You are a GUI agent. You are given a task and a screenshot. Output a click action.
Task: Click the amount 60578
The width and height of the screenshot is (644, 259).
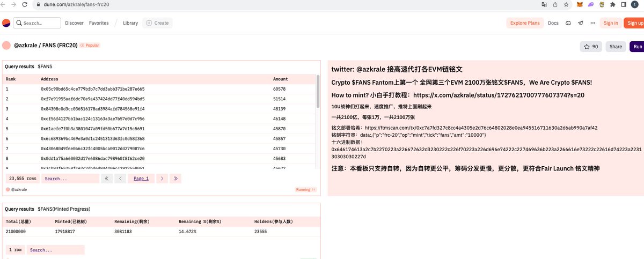(279, 89)
